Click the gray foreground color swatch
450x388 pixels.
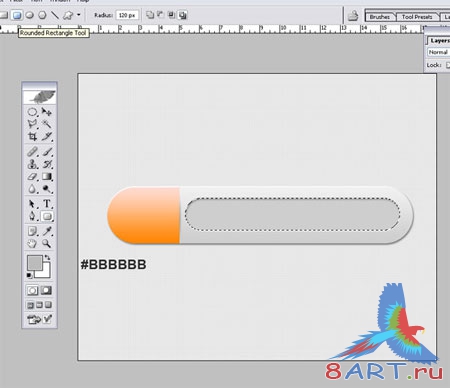[35, 263]
